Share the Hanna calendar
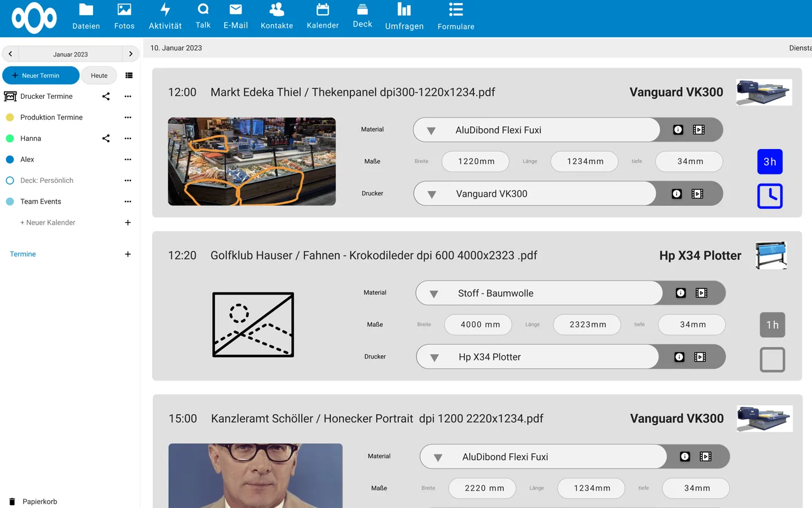The height and width of the screenshot is (508, 812). pyautogui.click(x=106, y=138)
